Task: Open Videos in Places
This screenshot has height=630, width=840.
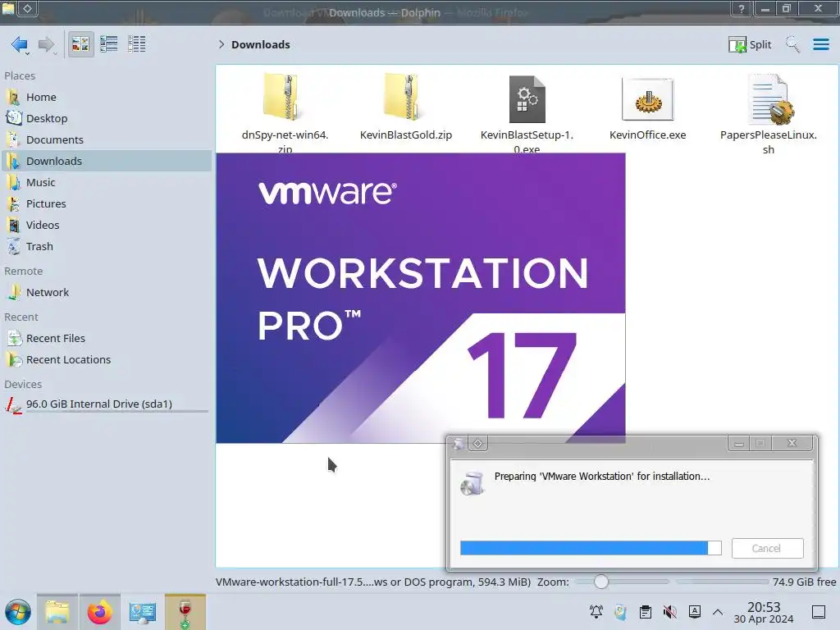Action: pos(107,225)
